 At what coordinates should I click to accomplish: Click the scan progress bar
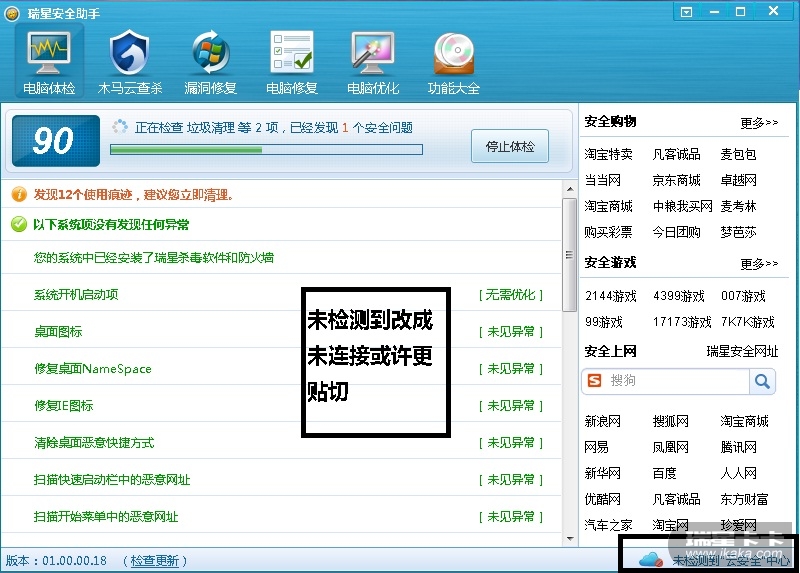[266, 150]
